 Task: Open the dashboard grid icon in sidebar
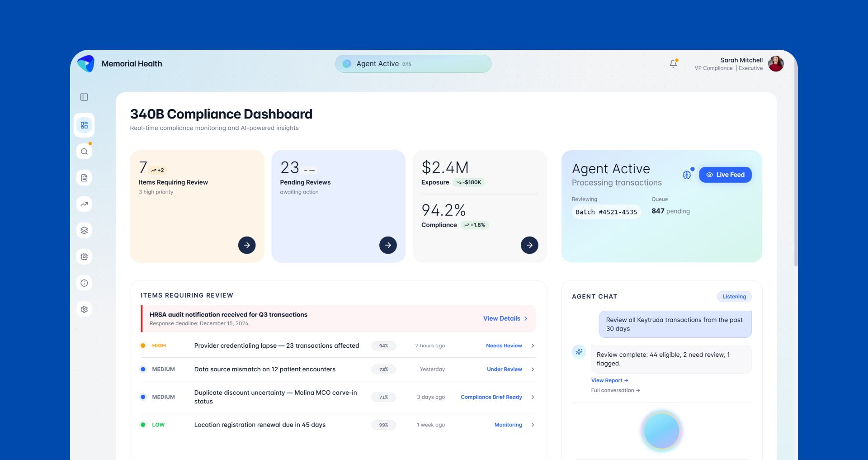click(x=84, y=125)
